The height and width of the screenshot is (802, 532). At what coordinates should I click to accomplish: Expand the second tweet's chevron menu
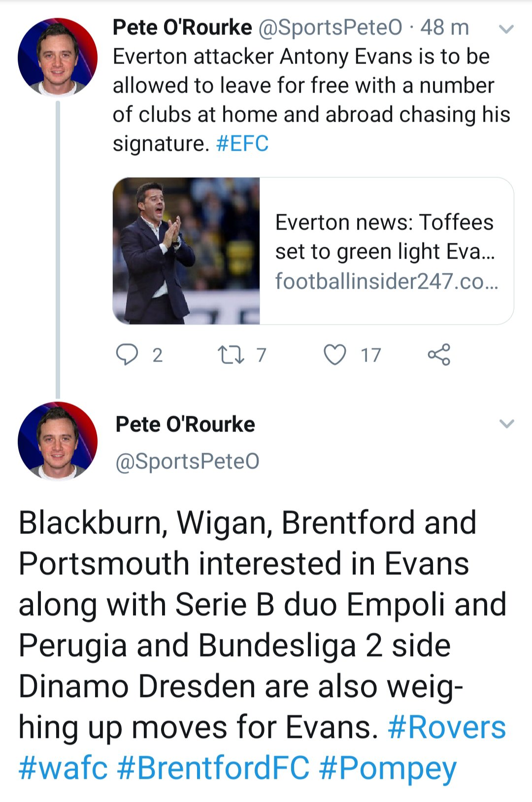click(506, 424)
